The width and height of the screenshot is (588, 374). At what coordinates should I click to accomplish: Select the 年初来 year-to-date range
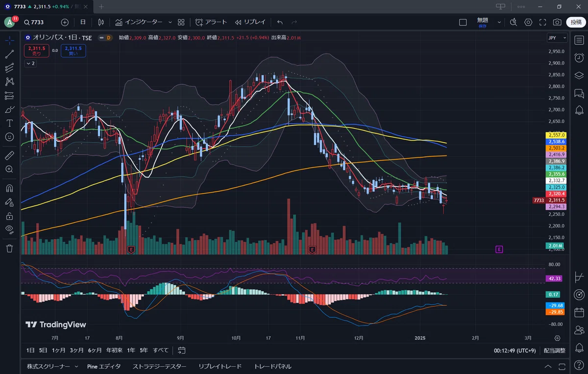tap(114, 350)
